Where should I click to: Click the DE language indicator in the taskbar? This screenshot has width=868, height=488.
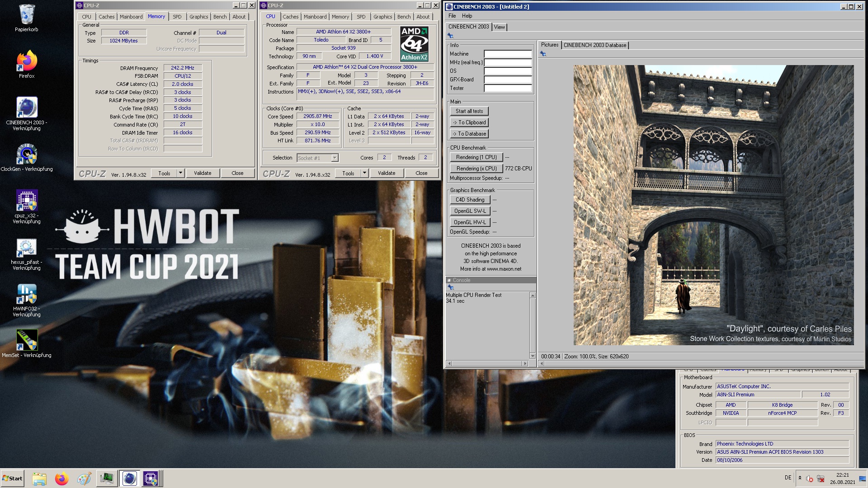pyautogui.click(x=788, y=478)
